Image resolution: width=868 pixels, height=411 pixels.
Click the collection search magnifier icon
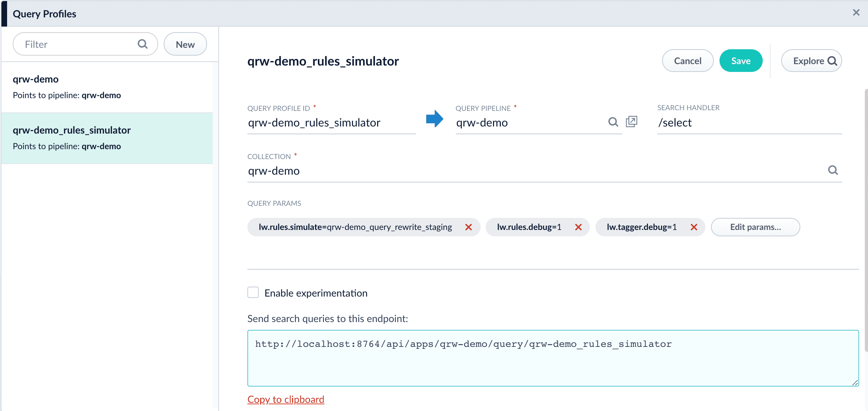[x=833, y=170]
